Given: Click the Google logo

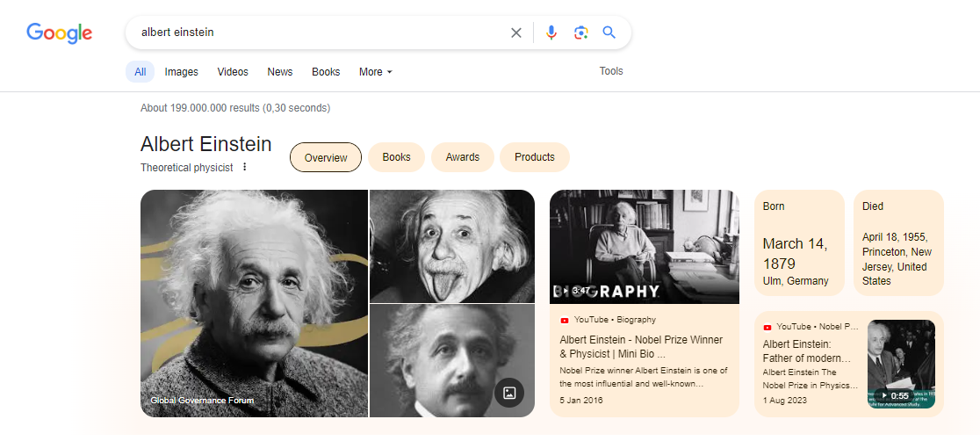Looking at the screenshot, I should (59, 33).
